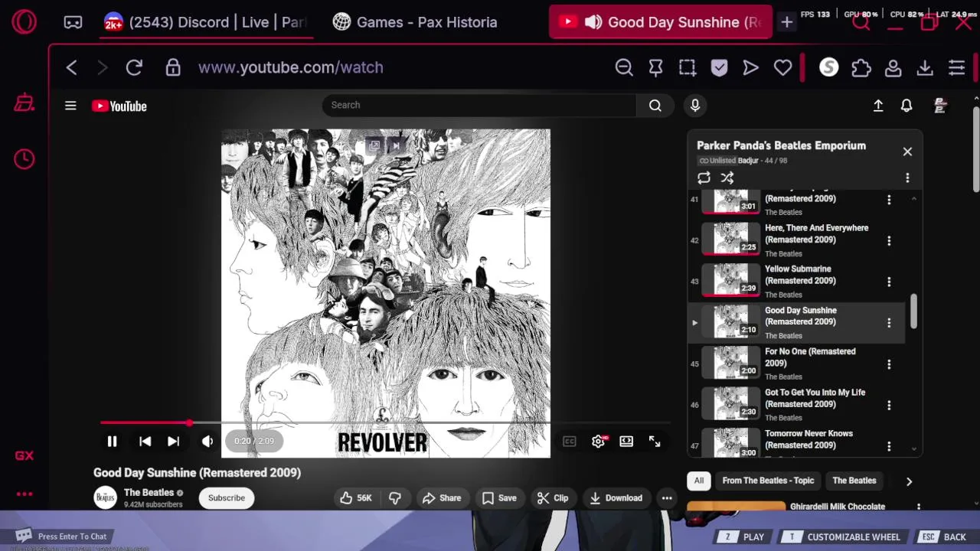
Task: Reload the current page
Action: point(134,67)
